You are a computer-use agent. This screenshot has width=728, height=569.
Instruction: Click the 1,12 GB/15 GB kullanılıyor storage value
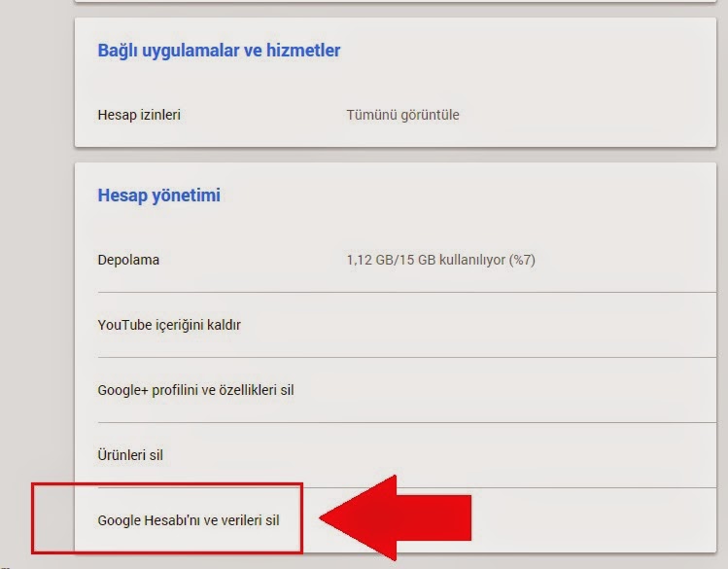(x=440, y=260)
